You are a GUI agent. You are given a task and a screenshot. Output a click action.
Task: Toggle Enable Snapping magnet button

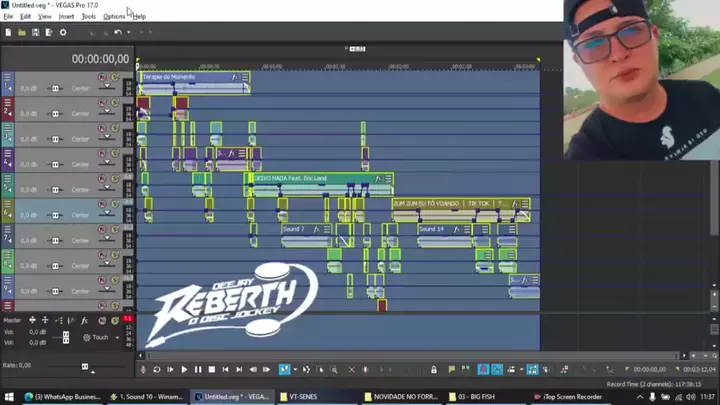pyautogui.click(x=484, y=369)
